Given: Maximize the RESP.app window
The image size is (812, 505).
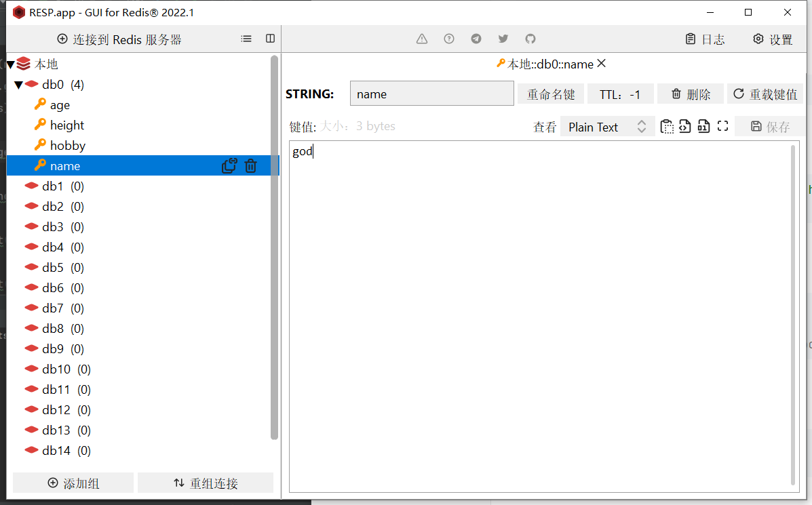Looking at the screenshot, I should point(748,12).
